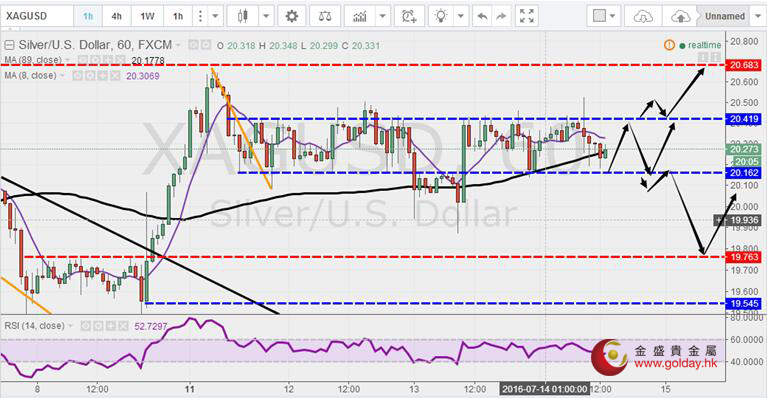The width and height of the screenshot is (767, 398).
Task: Open the candlestick chart style icon
Action: (243, 16)
